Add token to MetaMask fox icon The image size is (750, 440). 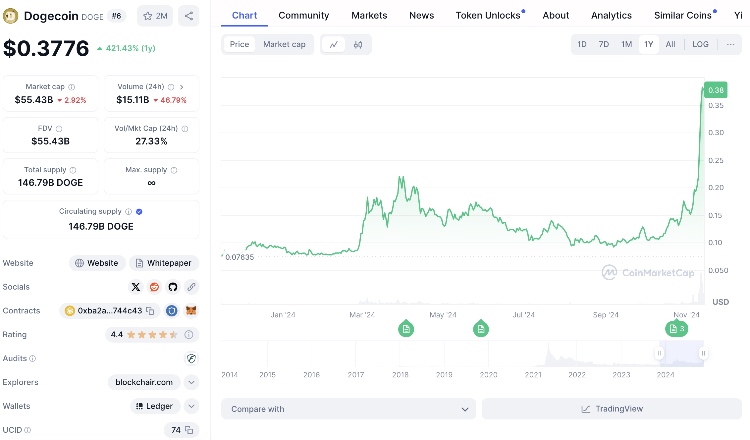[191, 311]
